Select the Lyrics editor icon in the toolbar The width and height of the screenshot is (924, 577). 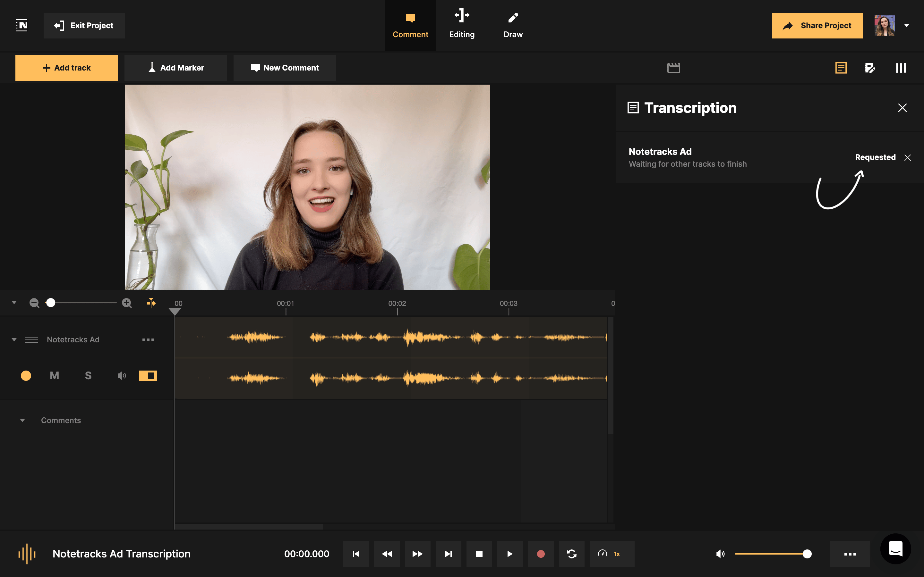870,68
